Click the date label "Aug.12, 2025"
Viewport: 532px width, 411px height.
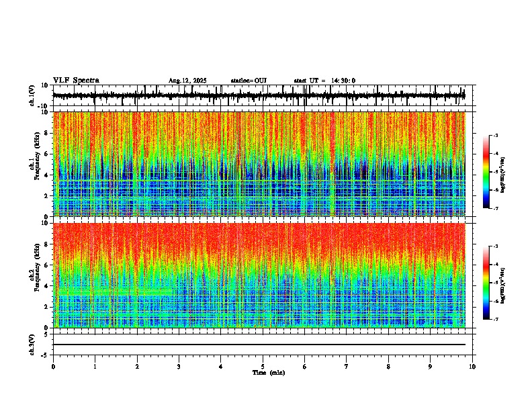187,81
